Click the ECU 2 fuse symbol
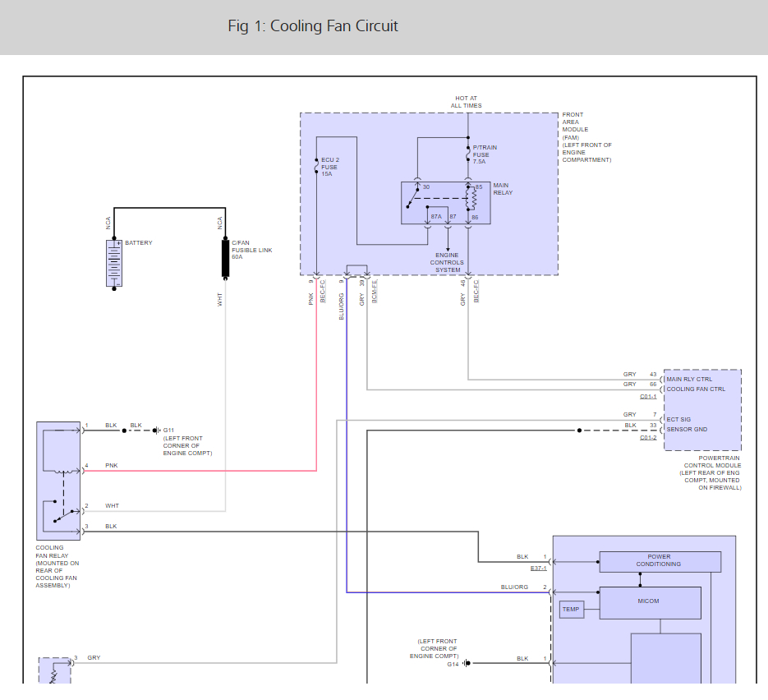Screen dimensions: 768x700 pyautogui.click(x=316, y=166)
